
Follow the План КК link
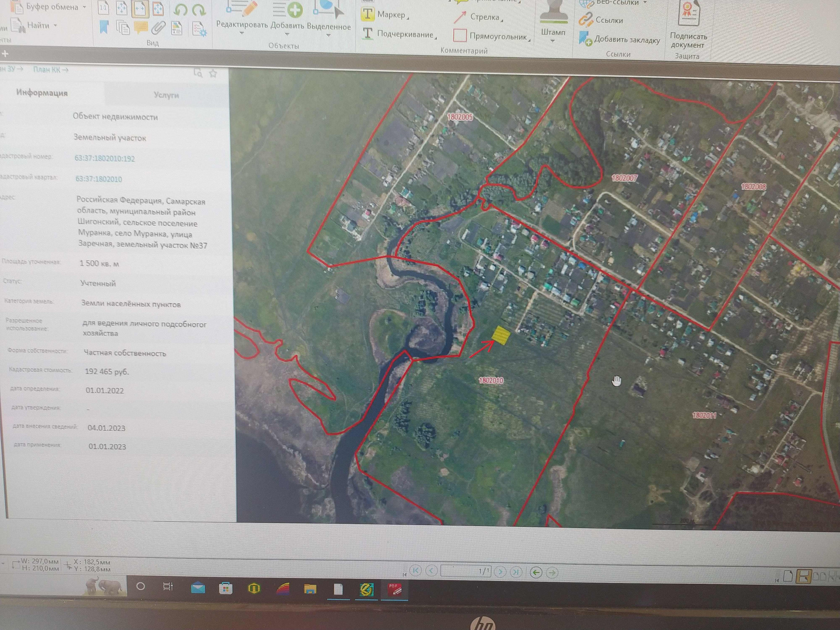tap(50, 70)
